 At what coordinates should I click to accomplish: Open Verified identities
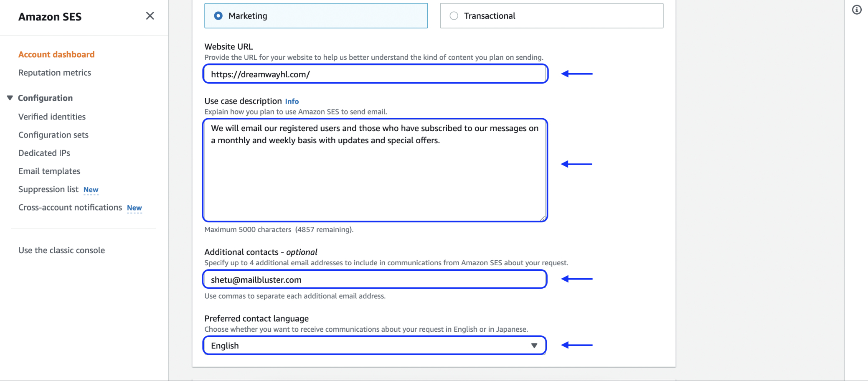click(x=52, y=117)
